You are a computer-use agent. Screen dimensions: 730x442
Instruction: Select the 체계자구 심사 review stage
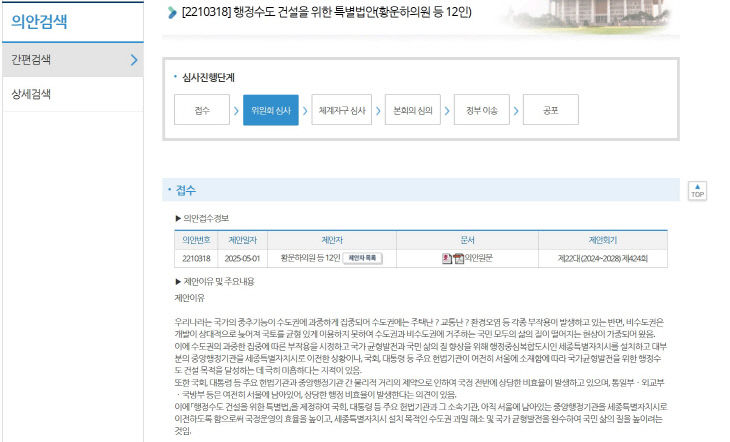(x=342, y=110)
